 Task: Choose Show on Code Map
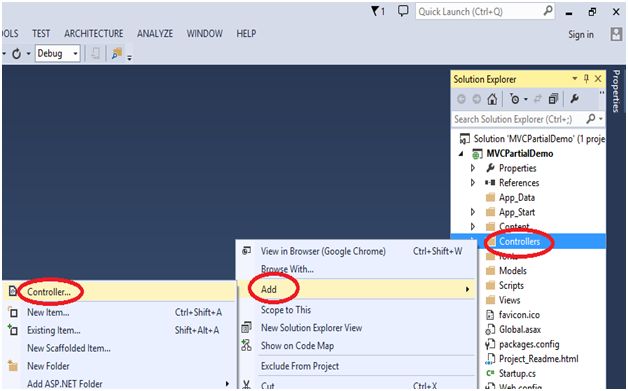[356, 346]
